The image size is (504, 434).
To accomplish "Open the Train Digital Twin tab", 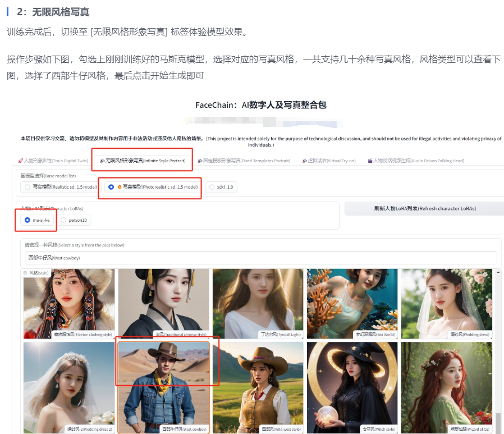I will 53,161.
